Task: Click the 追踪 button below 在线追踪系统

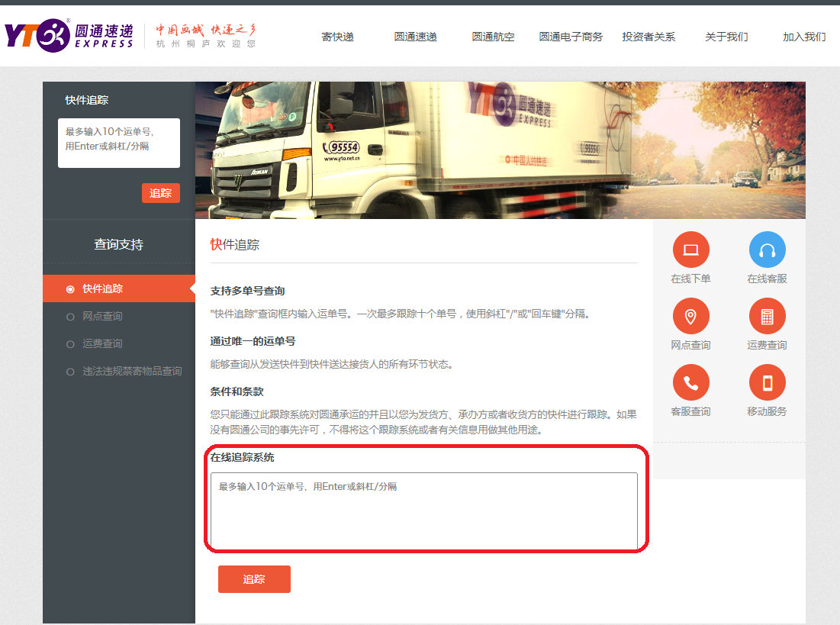Action: [254, 579]
